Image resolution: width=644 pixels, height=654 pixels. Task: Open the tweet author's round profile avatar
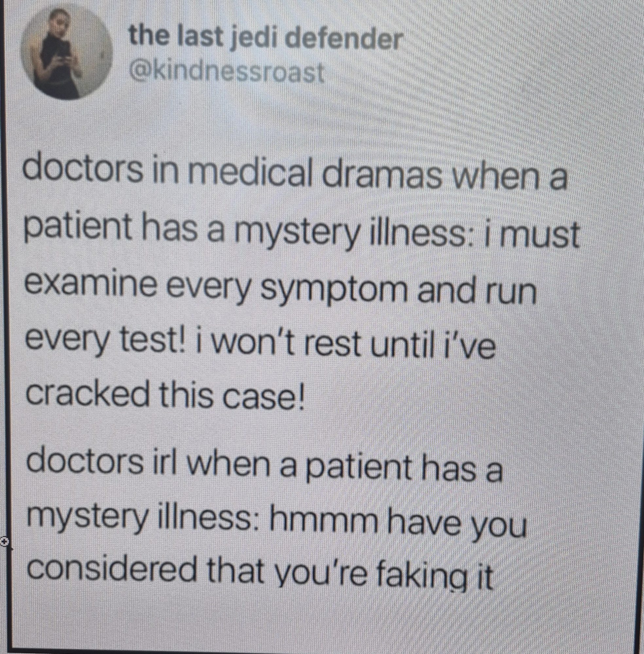coord(67,53)
